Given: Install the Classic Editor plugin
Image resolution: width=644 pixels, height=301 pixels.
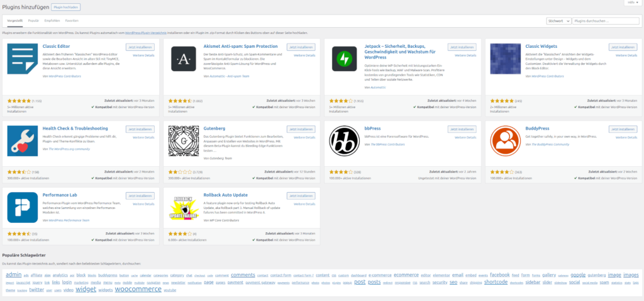Looking at the screenshot, I should point(140,47).
